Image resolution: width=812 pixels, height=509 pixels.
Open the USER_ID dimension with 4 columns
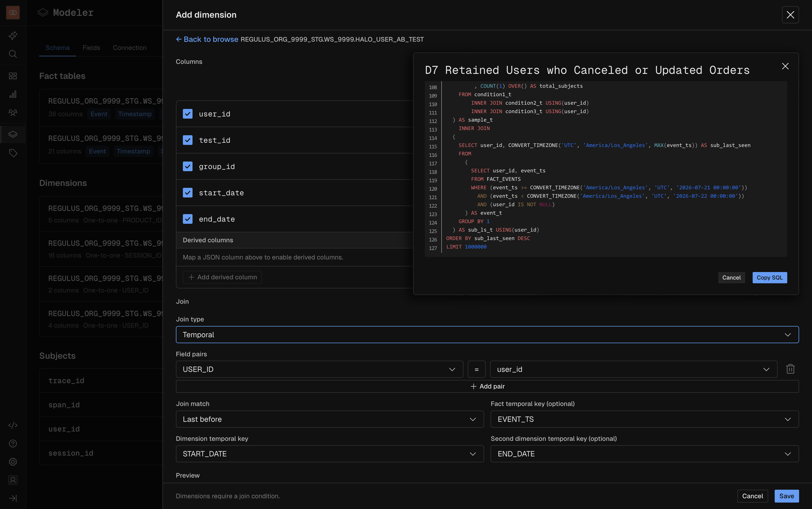[101, 319]
